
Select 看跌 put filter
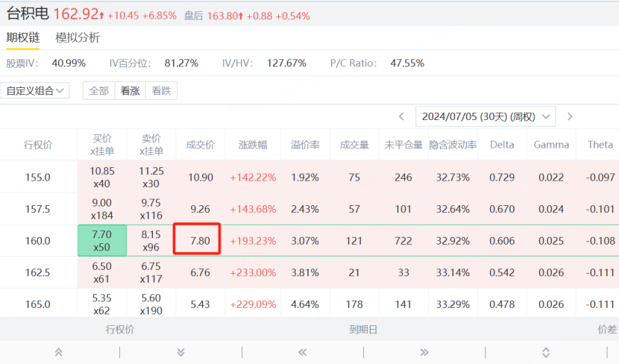(161, 91)
